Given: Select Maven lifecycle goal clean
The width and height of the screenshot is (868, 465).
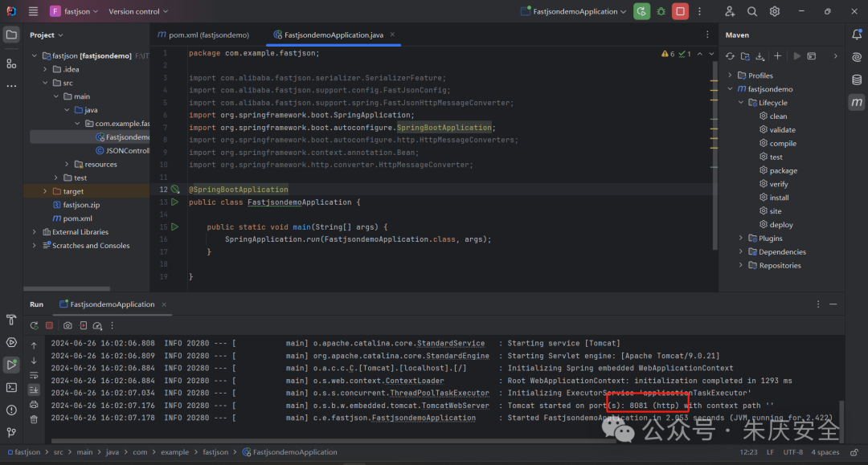Looking at the screenshot, I should [x=773, y=116].
